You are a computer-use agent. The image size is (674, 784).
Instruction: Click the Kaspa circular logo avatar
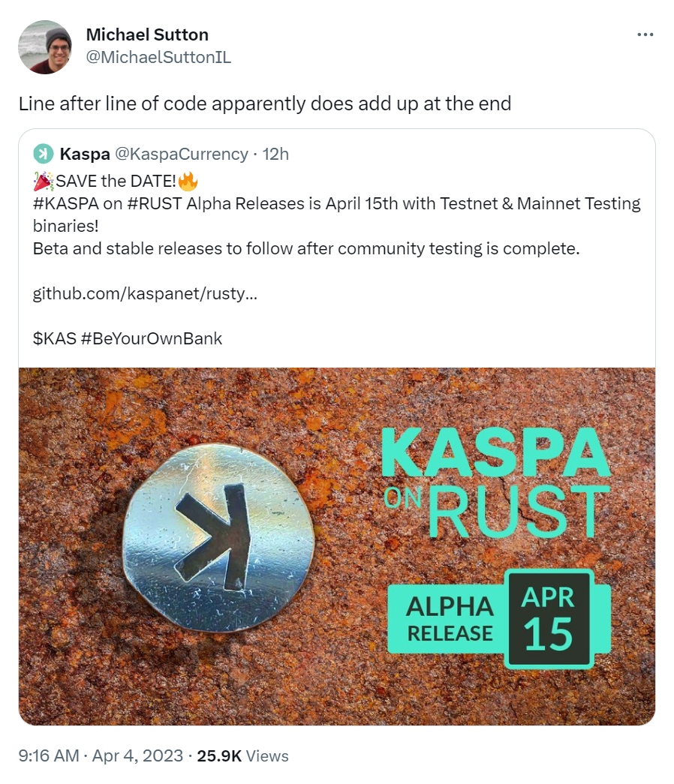[x=46, y=154]
